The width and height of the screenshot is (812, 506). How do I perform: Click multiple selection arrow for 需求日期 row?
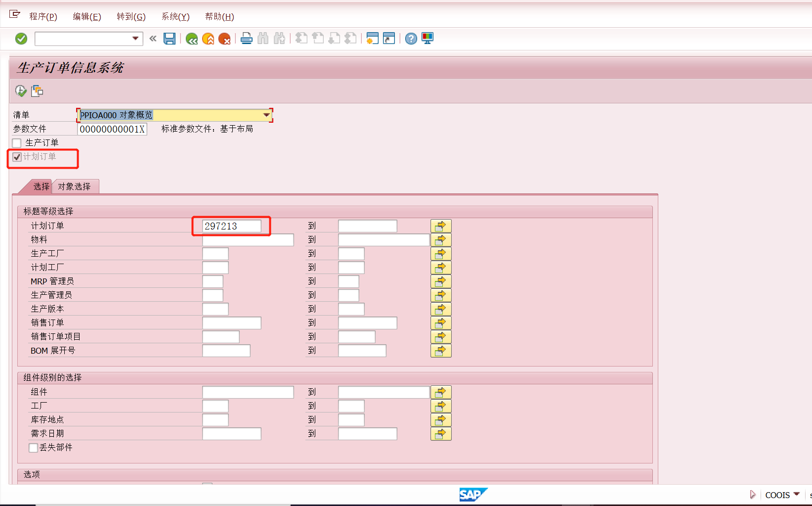click(x=441, y=434)
